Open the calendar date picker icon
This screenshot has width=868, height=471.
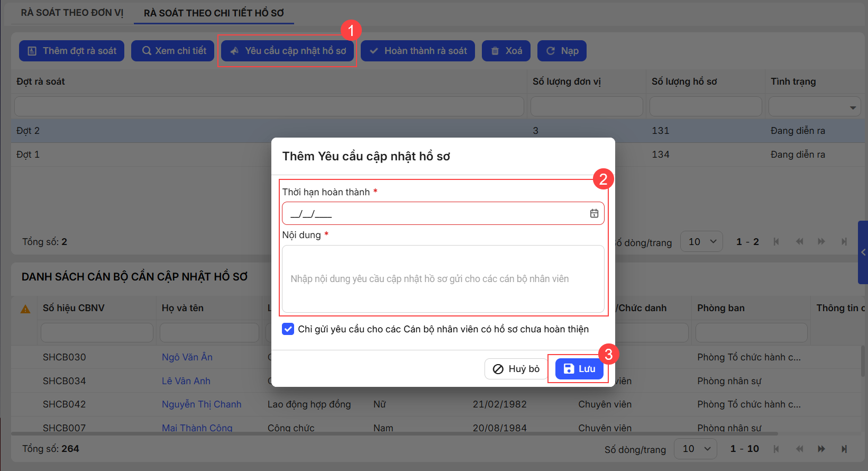tap(594, 213)
